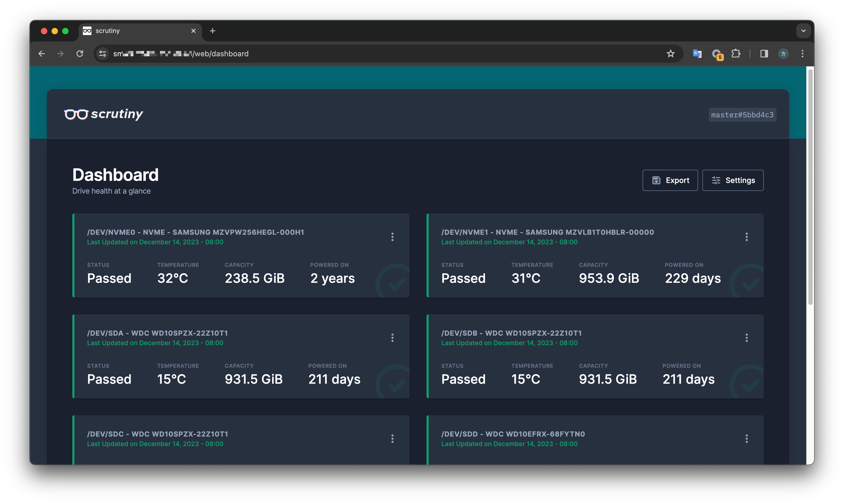
Task: Click the Dashboard heading
Action: click(116, 175)
